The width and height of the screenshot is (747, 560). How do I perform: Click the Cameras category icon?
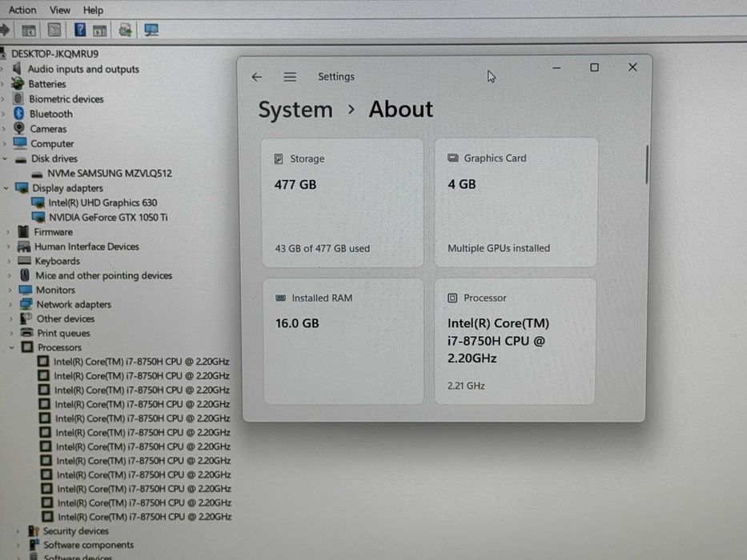(19, 128)
